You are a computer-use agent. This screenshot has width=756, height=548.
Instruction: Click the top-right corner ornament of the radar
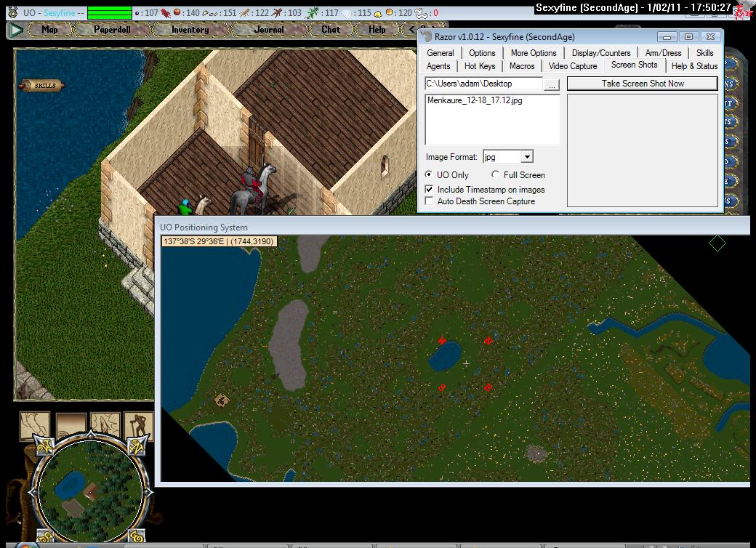(136, 446)
